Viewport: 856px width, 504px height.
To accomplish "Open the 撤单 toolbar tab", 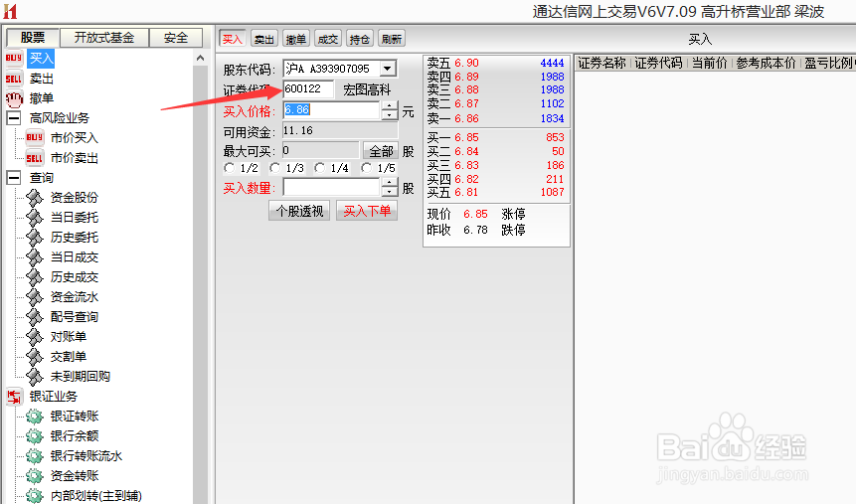I will coord(296,39).
